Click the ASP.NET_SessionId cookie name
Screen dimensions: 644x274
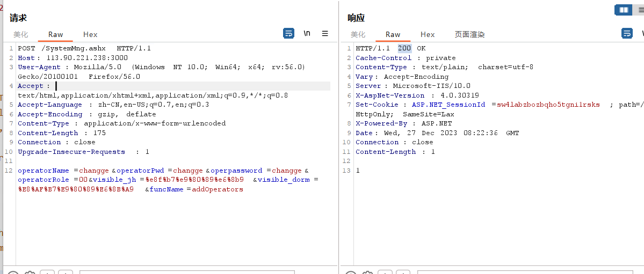[448, 105]
